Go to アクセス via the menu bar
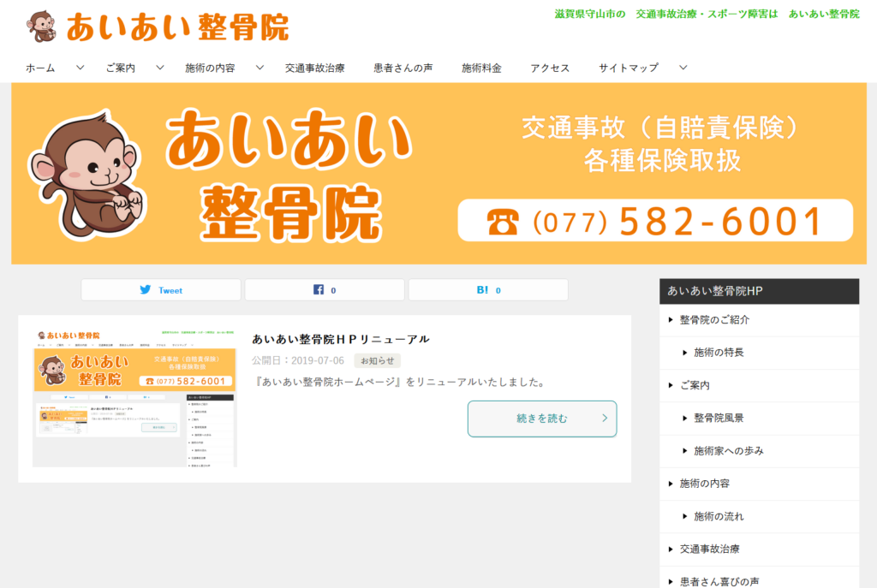 tap(549, 66)
